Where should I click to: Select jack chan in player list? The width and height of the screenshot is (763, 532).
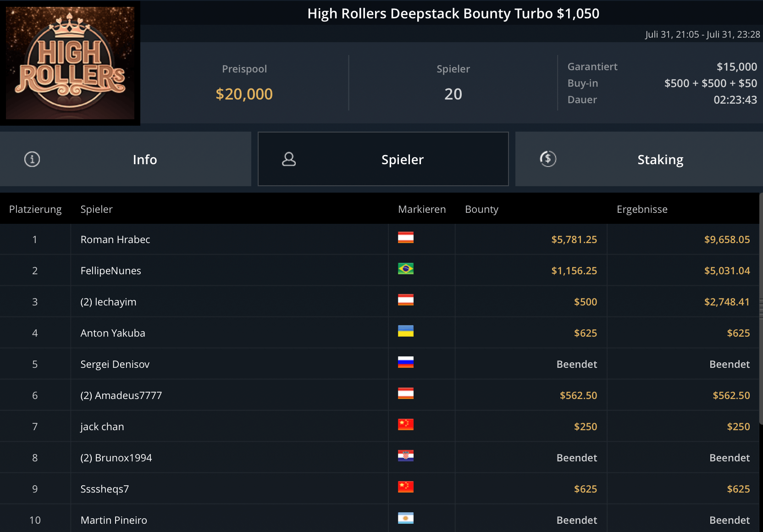click(102, 427)
